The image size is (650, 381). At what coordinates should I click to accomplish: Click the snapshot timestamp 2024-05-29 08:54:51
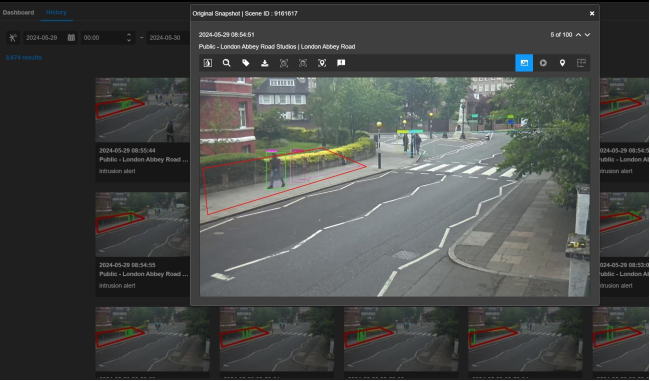coord(226,35)
